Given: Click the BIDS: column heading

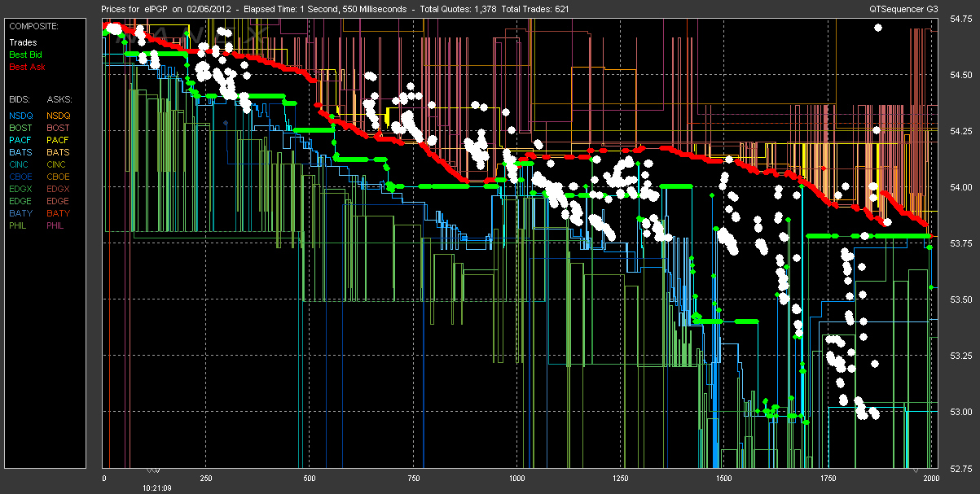Looking at the screenshot, I should 19,99.
